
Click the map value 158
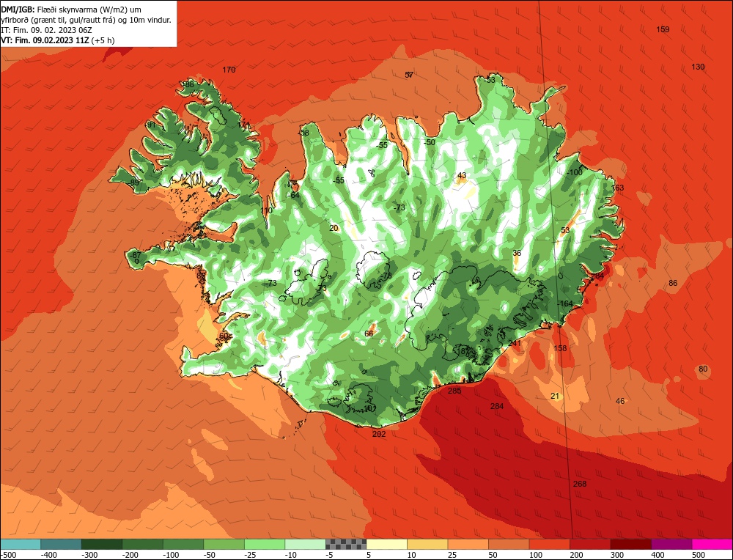(x=559, y=348)
